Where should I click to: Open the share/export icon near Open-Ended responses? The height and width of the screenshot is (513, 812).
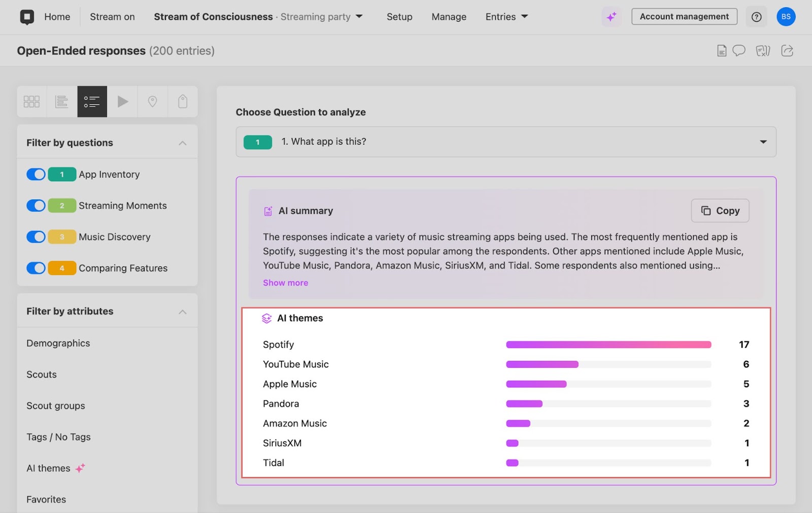click(x=787, y=50)
